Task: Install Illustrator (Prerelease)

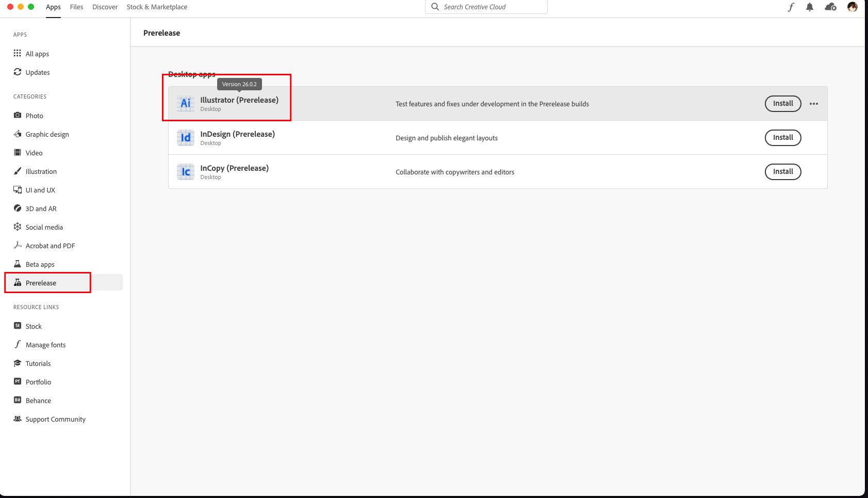Action: pos(783,104)
